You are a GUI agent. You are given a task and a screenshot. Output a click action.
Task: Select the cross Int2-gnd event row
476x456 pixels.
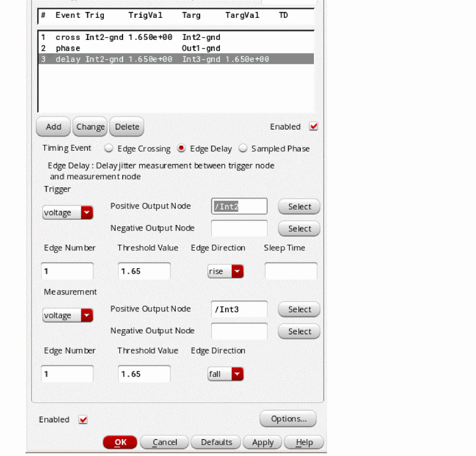[176, 37]
